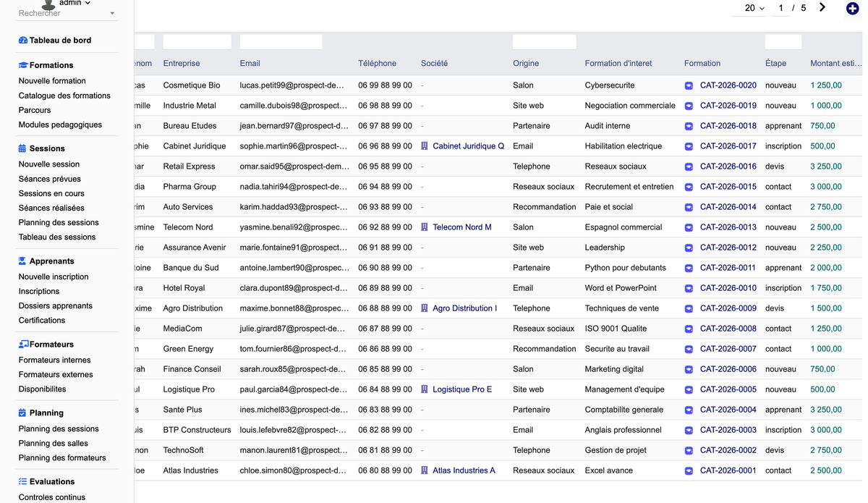
Task: Click the blue plus icon to add a record
Action: pos(853,8)
